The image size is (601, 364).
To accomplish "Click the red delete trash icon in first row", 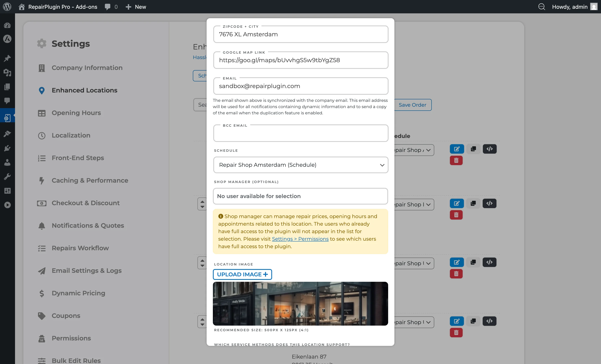I will pyautogui.click(x=456, y=161).
